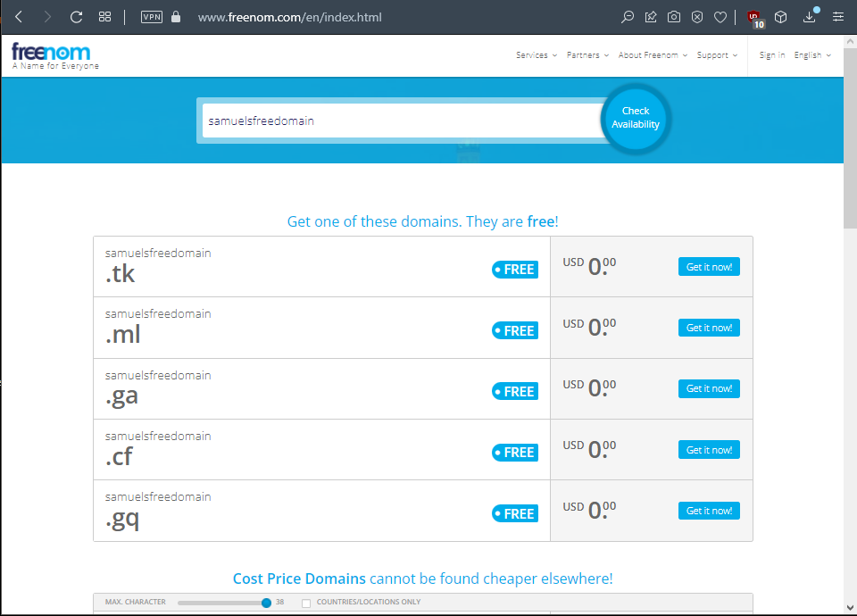Click the Check Availability button

tap(635, 118)
